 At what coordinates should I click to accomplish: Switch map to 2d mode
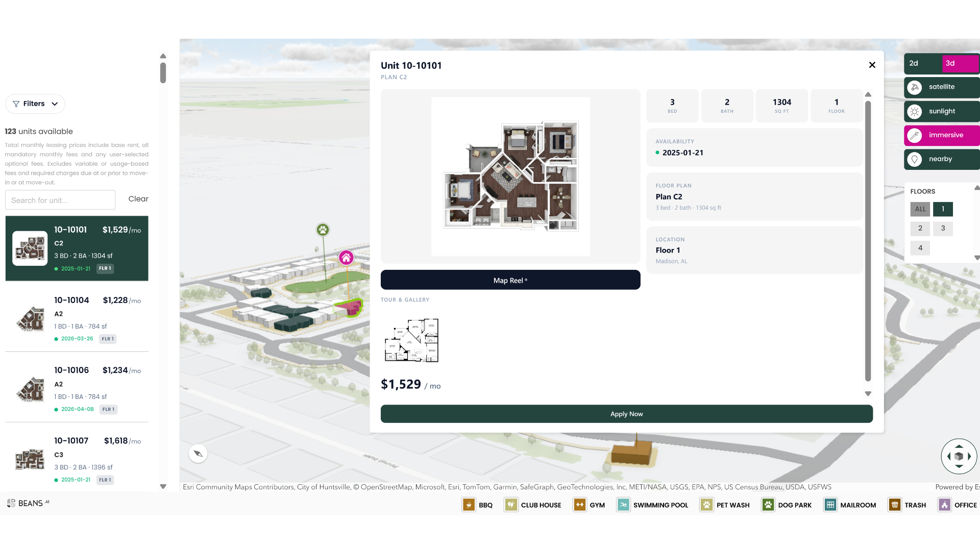923,63
